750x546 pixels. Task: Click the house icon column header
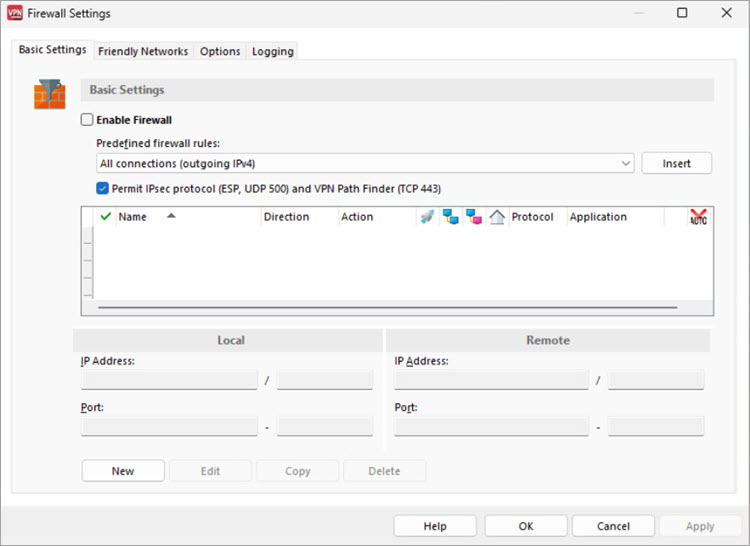(x=497, y=217)
